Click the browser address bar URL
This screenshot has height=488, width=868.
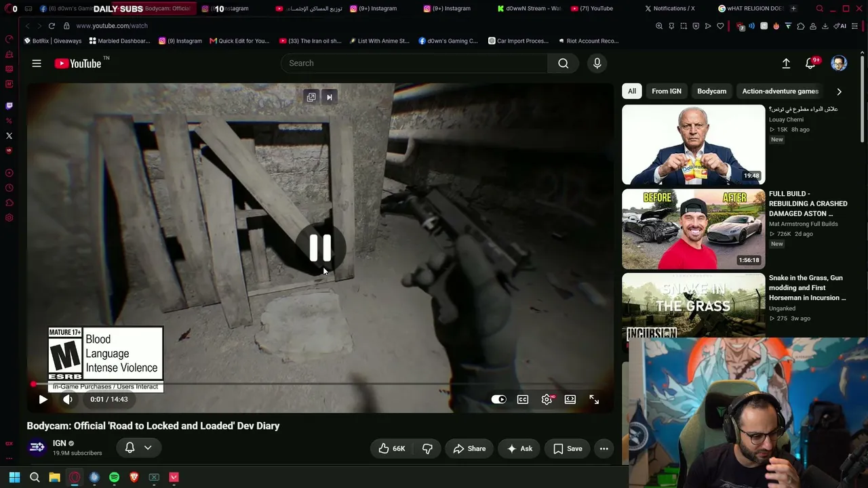(x=111, y=26)
